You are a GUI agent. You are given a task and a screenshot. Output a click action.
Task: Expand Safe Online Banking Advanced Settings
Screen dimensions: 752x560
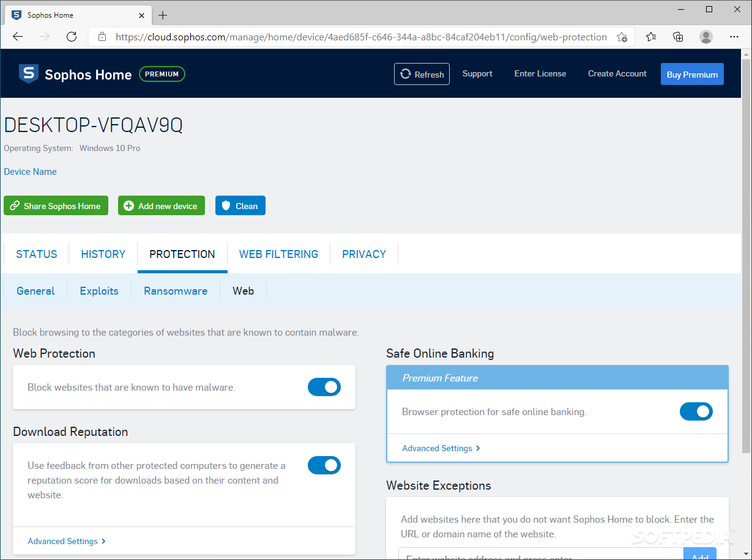[441, 448]
